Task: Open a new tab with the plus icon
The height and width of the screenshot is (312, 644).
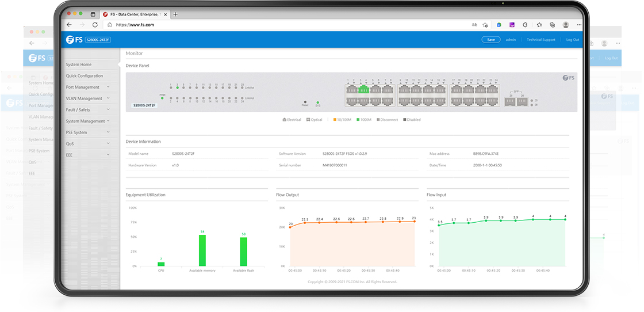Action: click(175, 14)
